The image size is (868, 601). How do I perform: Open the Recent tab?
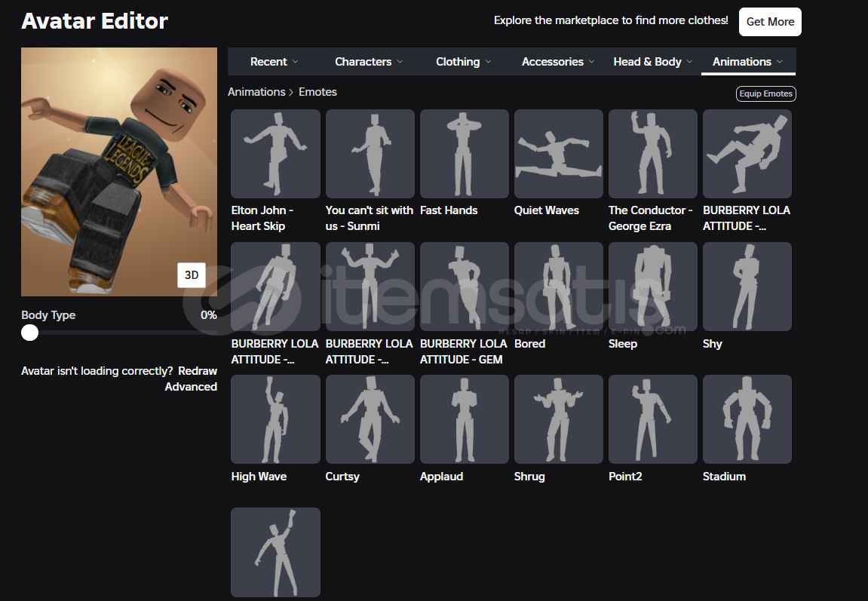[x=274, y=61]
